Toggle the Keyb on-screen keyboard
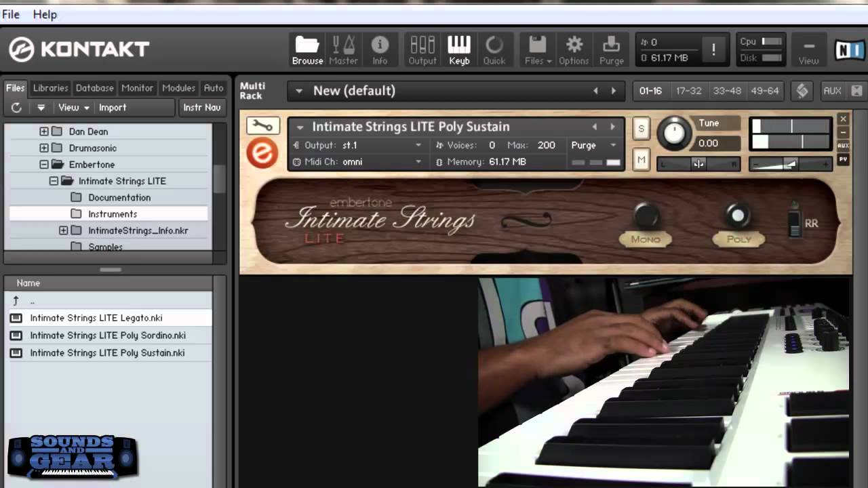868x488 pixels. [x=459, y=51]
